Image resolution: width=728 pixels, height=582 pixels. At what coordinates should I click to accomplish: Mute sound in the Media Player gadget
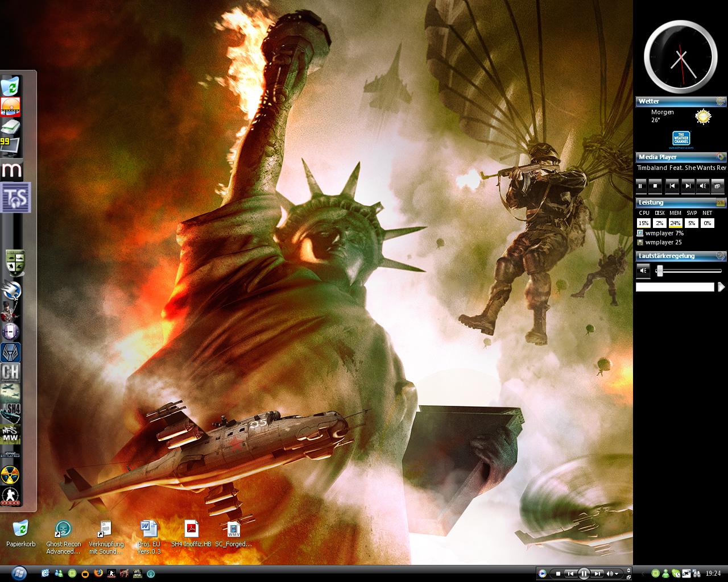coord(703,185)
